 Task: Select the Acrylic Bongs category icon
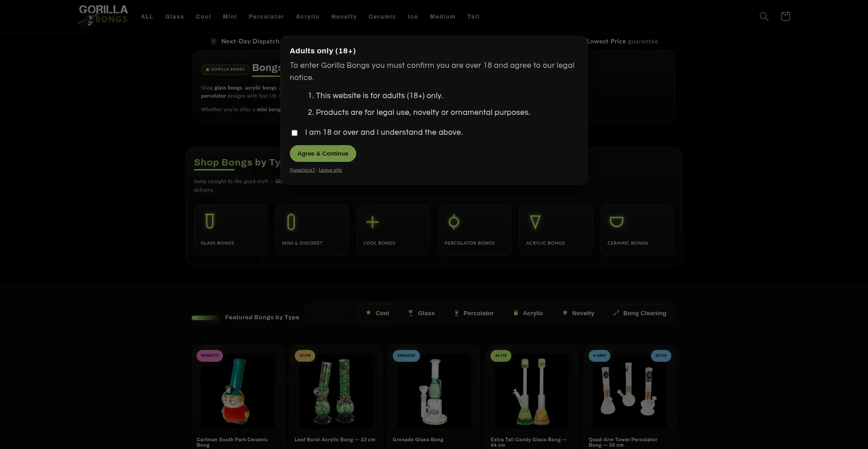coord(535,222)
